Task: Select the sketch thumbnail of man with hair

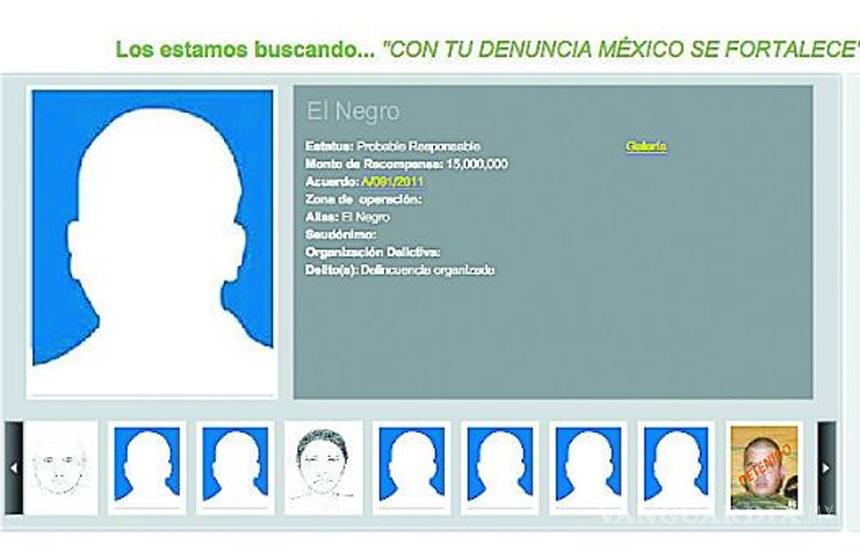Action: (x=323, y=468)
